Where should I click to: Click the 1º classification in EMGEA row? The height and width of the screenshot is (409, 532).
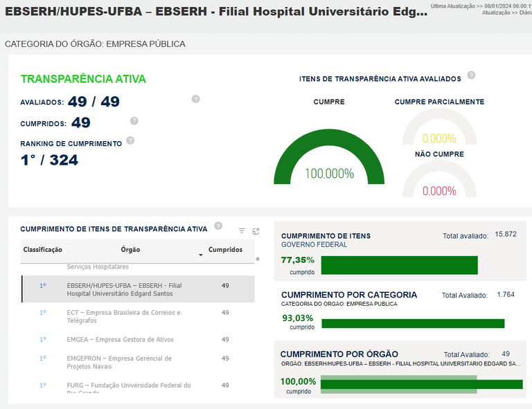43,339
